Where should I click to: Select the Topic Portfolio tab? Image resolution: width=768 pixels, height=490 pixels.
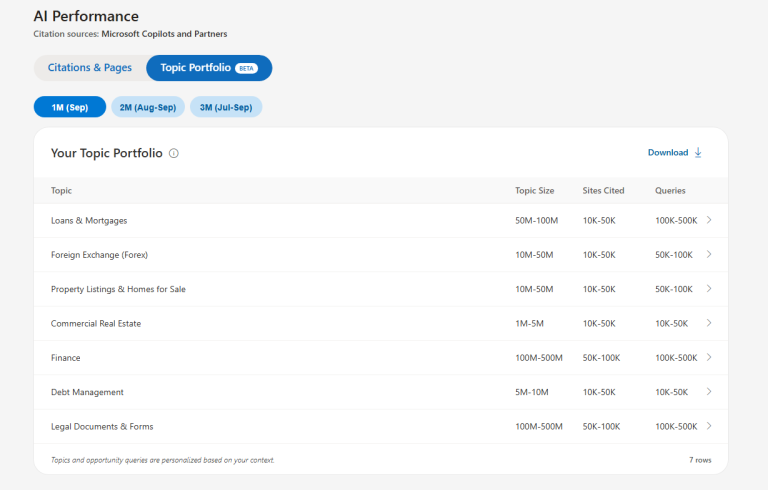point(209,68)
